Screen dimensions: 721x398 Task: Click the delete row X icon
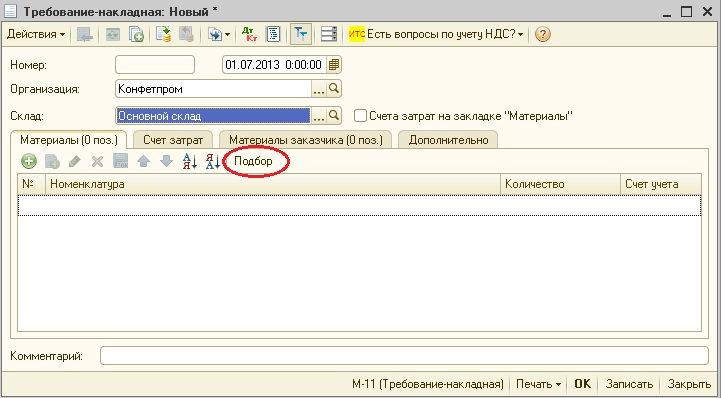(97, 161)
